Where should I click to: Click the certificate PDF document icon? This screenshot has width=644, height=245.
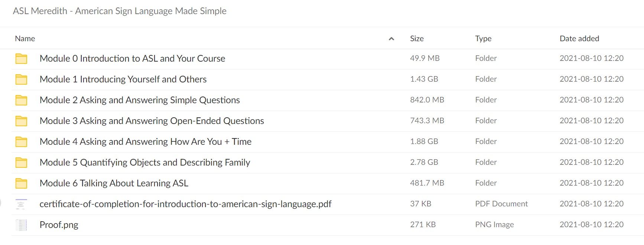pyautogui.click(x=21, y=204)
